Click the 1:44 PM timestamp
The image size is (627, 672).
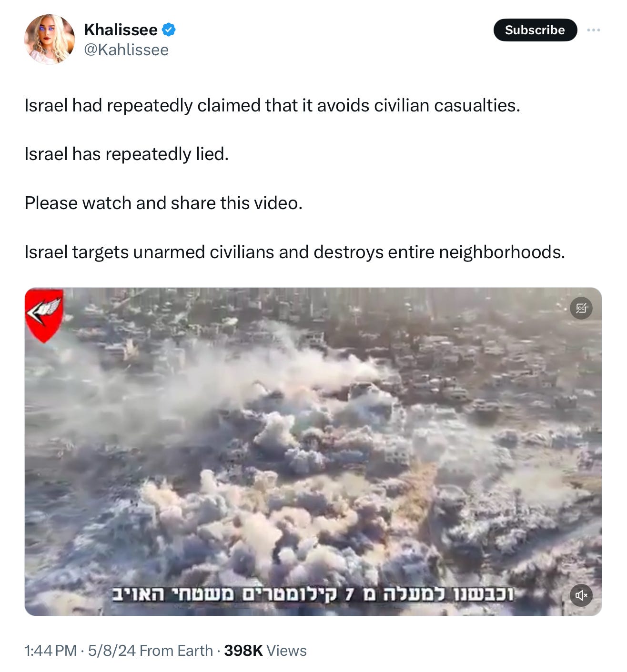pyautogui.click(x=51, y=651)
